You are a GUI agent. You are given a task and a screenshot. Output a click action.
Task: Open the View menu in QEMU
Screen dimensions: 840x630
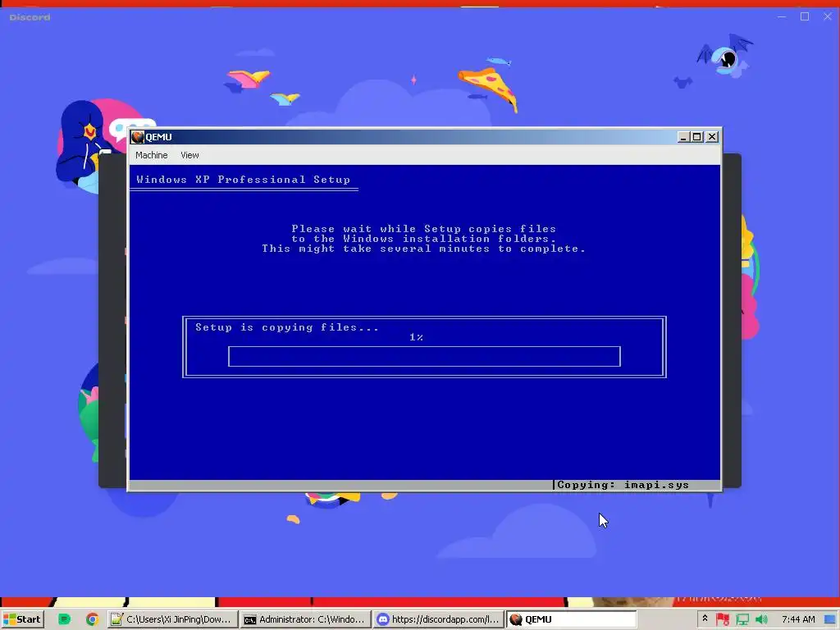tap(189, 155)
